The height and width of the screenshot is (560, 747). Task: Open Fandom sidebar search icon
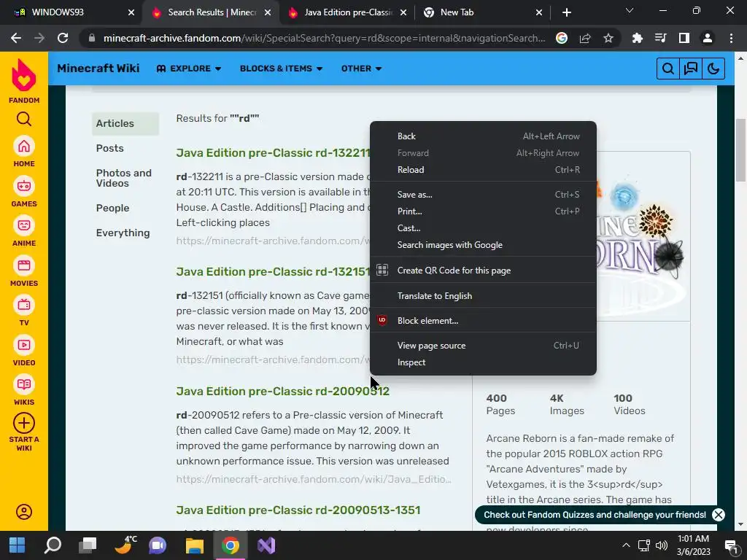point(24,119)
